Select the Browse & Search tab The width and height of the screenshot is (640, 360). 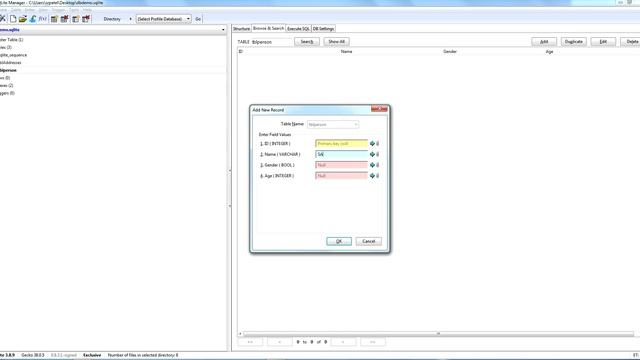click(268, 29)
